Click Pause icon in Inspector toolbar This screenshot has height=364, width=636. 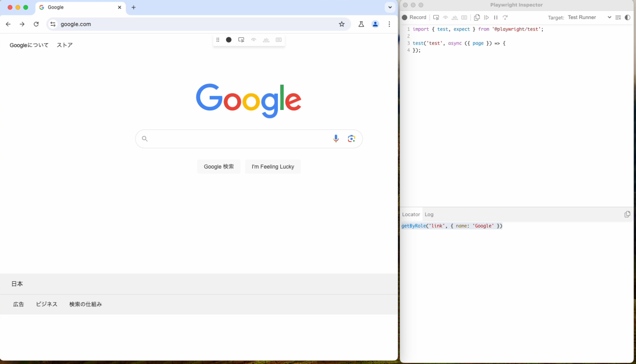point(496,17)
